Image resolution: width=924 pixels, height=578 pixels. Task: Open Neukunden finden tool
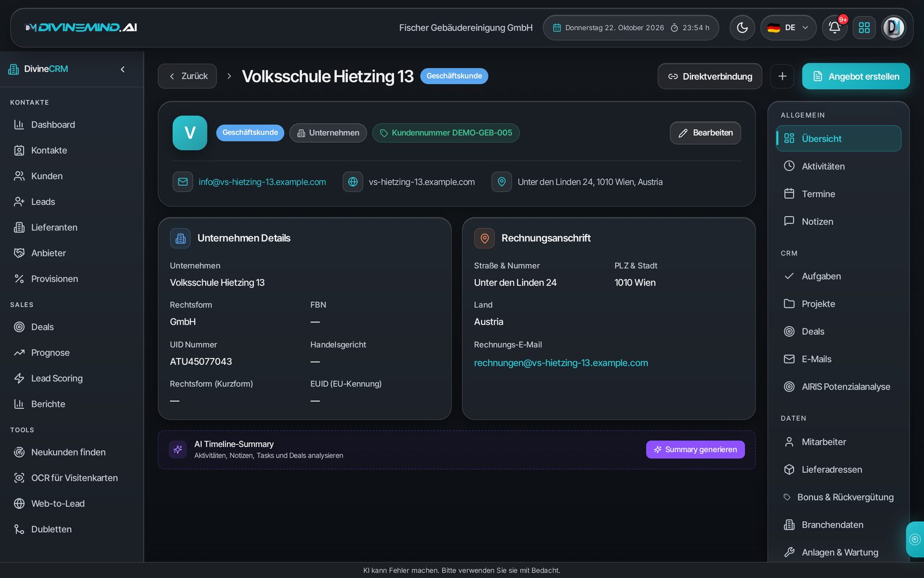coord(72,453)
